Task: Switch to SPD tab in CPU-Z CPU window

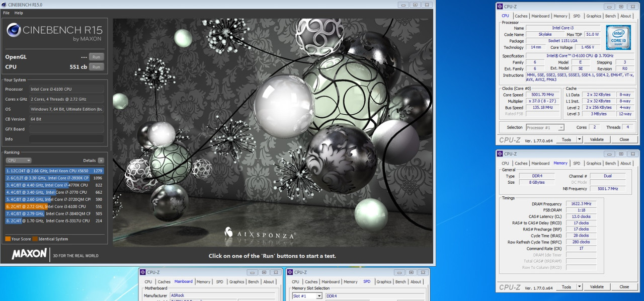Action: [x=577, y=16]
